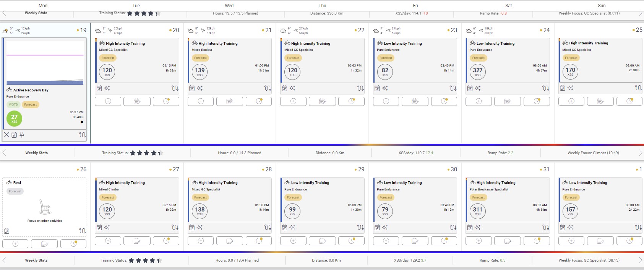Click the note edit button under Sunday 25

(600, 101)
